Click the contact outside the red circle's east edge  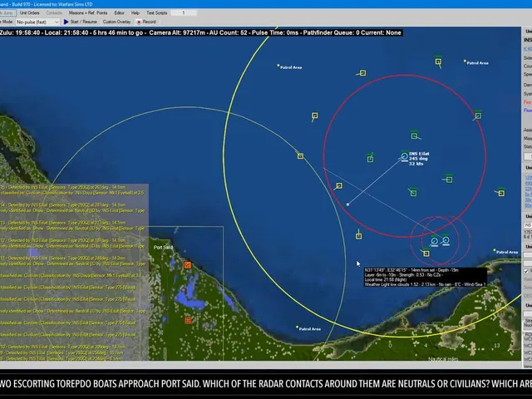click(501, 193)
